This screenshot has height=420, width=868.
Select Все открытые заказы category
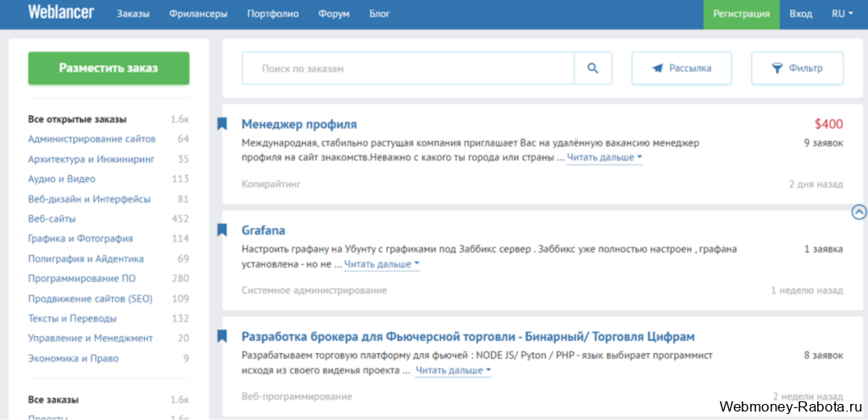77,119
